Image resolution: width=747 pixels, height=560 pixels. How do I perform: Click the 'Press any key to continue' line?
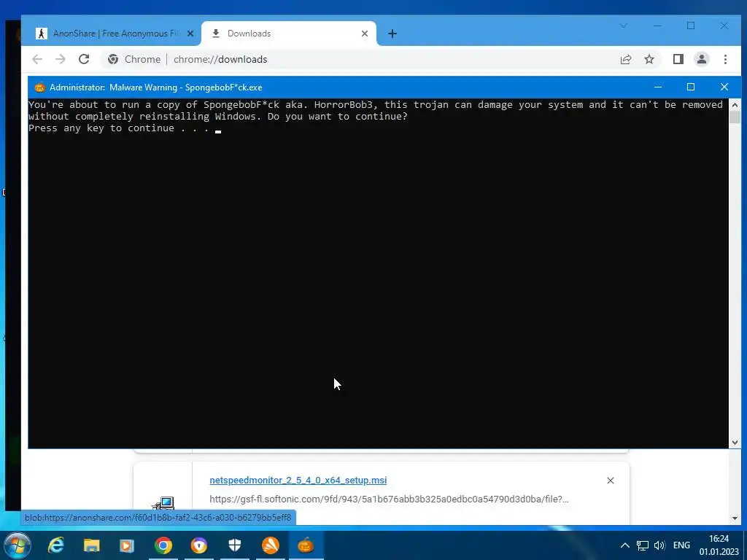coord(119,128)
